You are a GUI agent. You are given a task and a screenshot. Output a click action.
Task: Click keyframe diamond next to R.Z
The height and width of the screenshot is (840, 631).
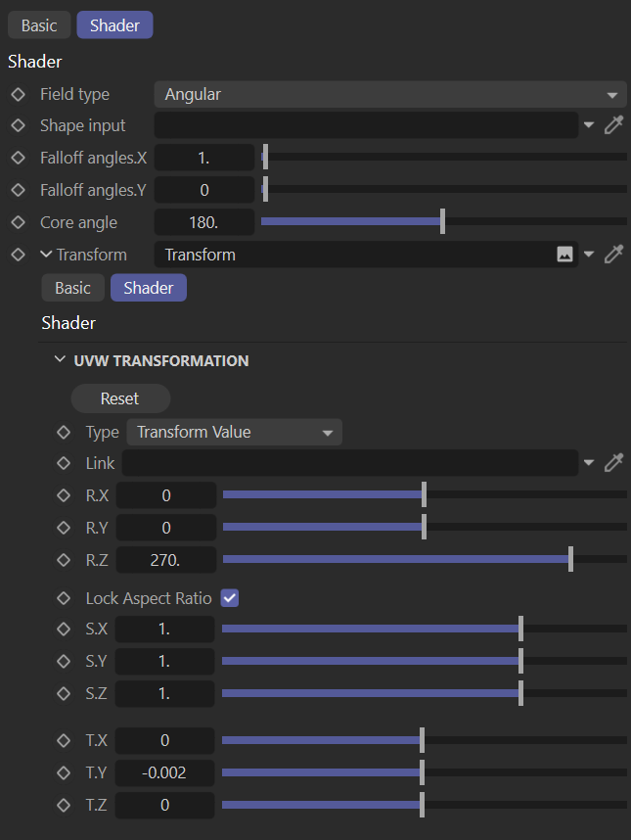pyautogui.click(x=64, y=560)
